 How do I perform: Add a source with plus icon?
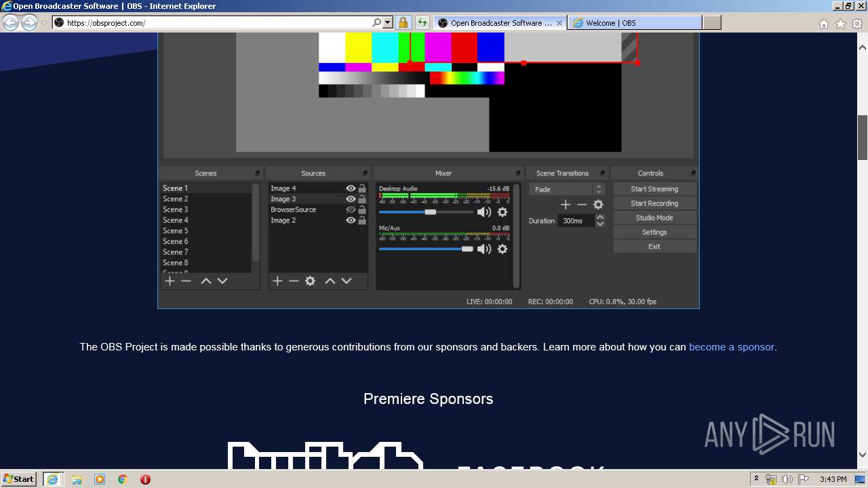tap(277, 281)
